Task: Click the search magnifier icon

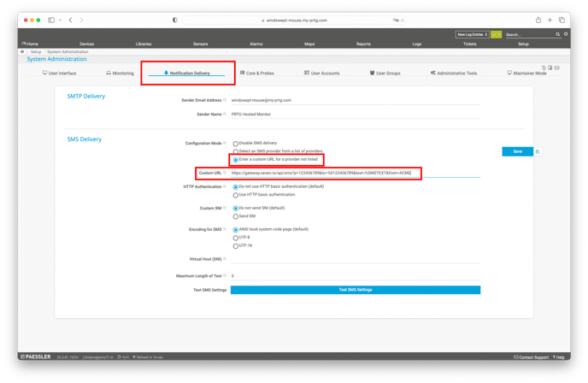Action: pos(558,35)
